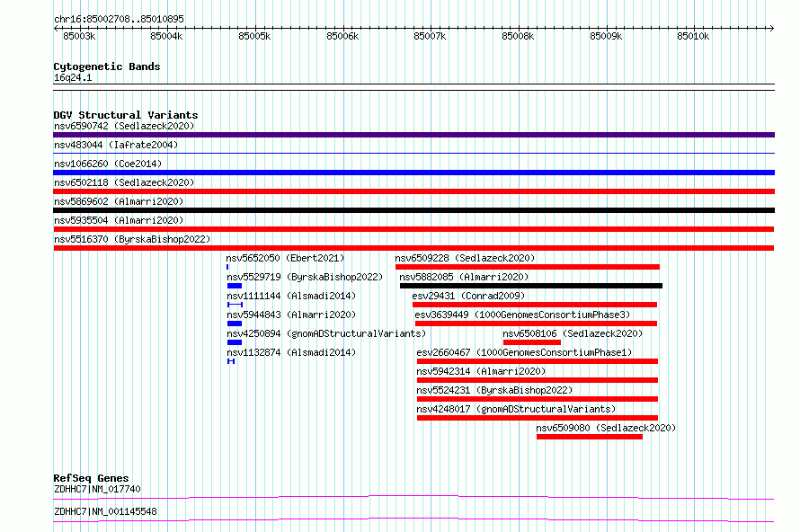
Task: Open nsv6502118 (Sedlazeck2020) variant label
Action: [124, 182]
